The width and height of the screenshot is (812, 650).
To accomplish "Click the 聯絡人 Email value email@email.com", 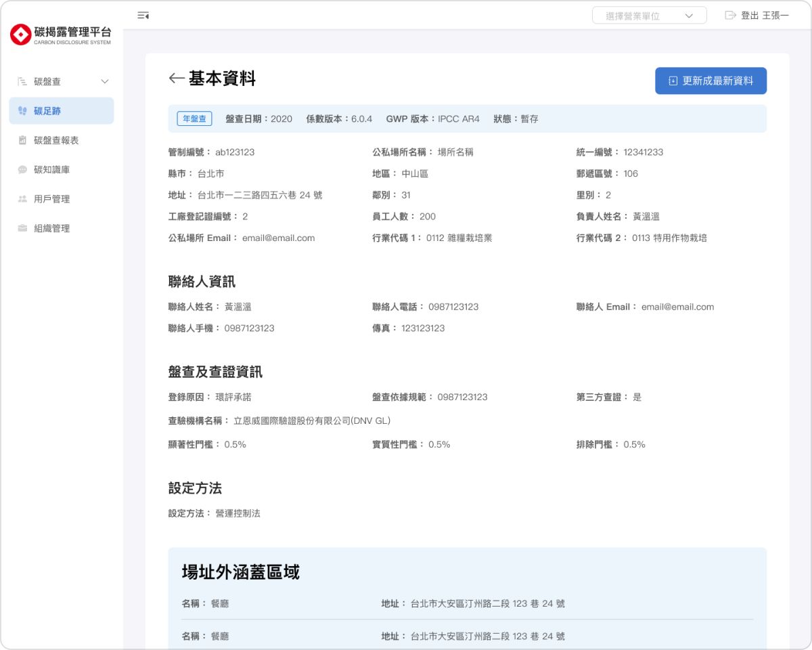I will pyautogui.click(x=678, y=307).
